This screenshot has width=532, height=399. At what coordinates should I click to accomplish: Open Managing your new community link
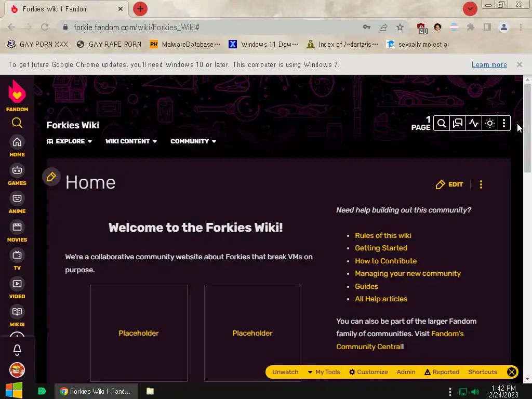pyautogui.click(x=408, y=273)
